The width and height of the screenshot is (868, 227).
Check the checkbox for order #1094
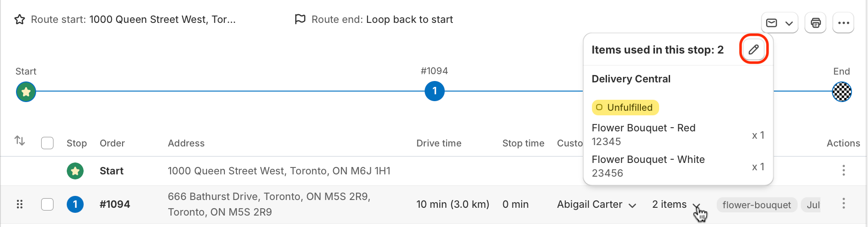click(x=47, y=204)
